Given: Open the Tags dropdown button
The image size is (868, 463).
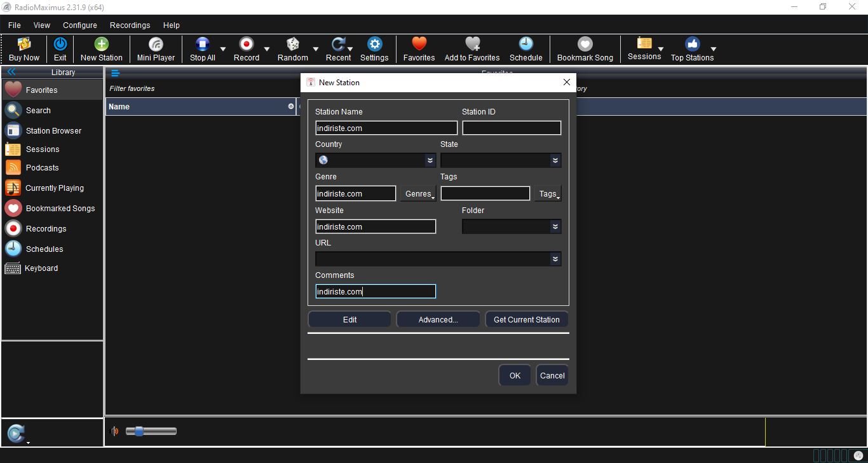Looking at the screenshot, I should pos(548,193).
